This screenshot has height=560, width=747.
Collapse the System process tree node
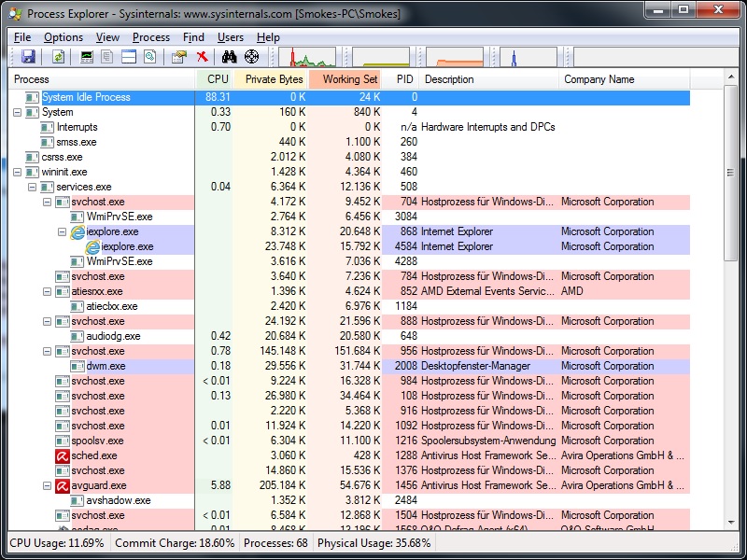[x=17, y=112]
